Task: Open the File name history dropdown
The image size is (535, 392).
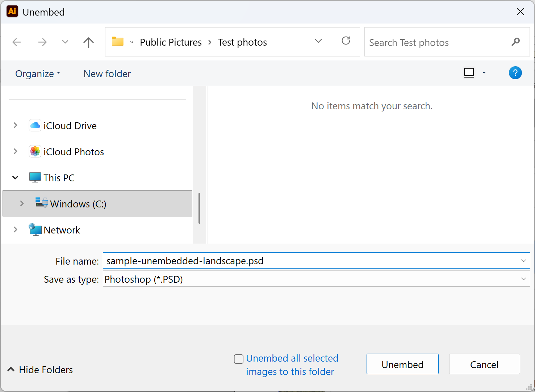Action: 523,261
